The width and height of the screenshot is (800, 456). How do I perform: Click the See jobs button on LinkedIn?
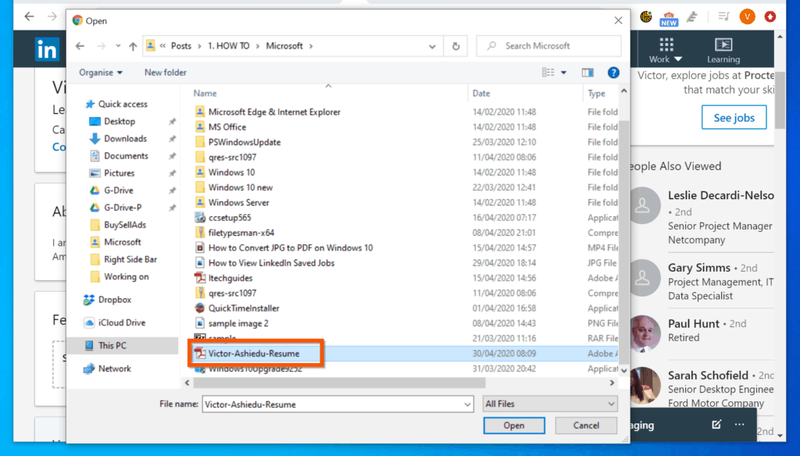(734, 118)
